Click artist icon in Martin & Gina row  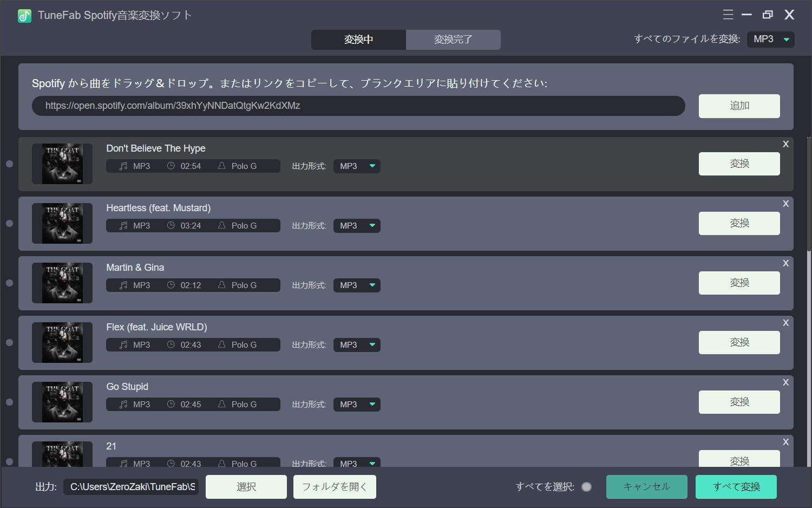coord(221,285)
